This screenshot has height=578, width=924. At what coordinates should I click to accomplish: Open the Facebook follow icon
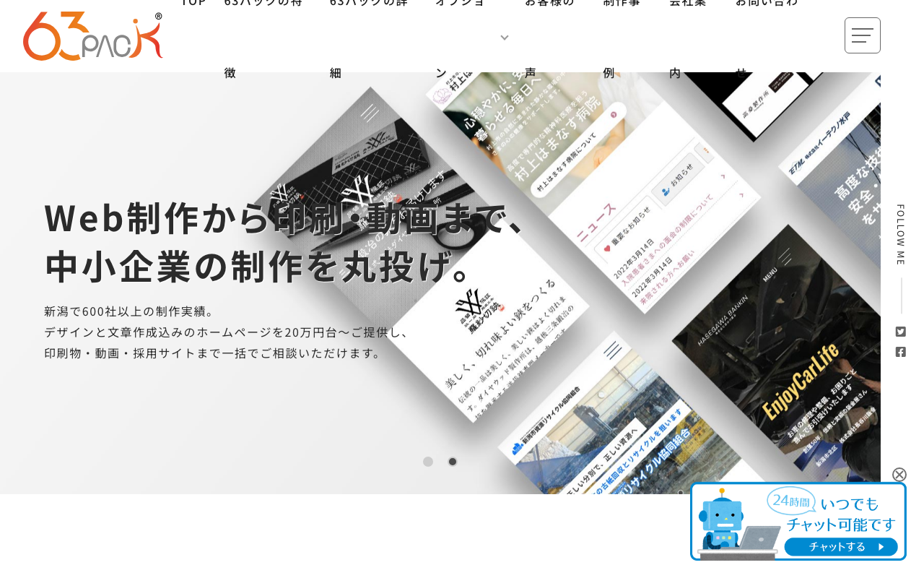(x=901, y=352)
